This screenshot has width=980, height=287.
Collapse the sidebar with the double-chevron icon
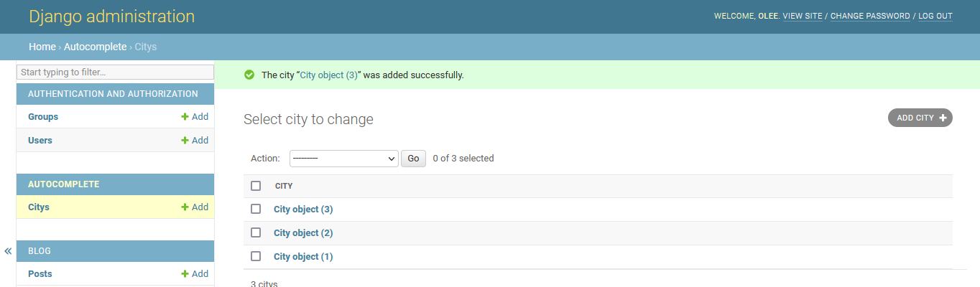(x=8, y=251)
